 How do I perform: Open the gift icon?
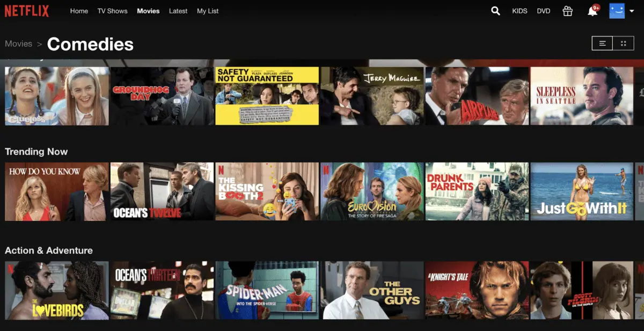pos(567,11)
